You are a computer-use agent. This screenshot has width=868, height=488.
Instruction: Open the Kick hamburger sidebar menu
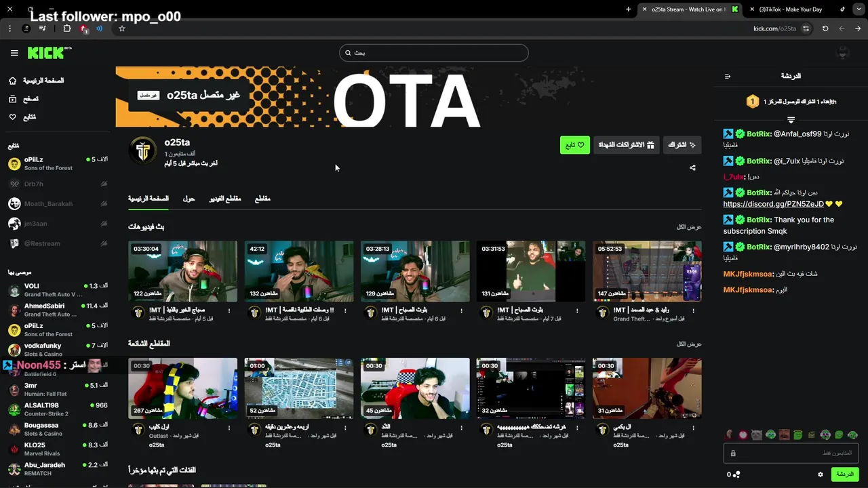(14, 53)
